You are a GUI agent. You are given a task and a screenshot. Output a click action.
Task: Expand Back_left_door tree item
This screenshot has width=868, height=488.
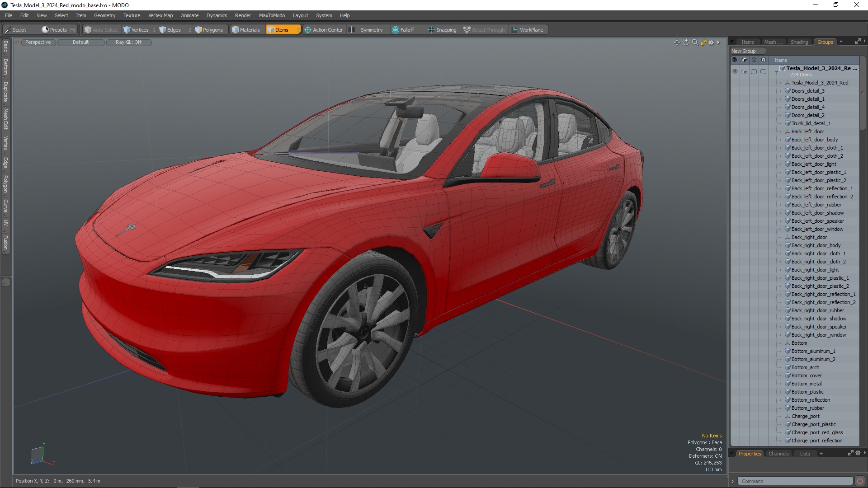[x=781, y=132]
